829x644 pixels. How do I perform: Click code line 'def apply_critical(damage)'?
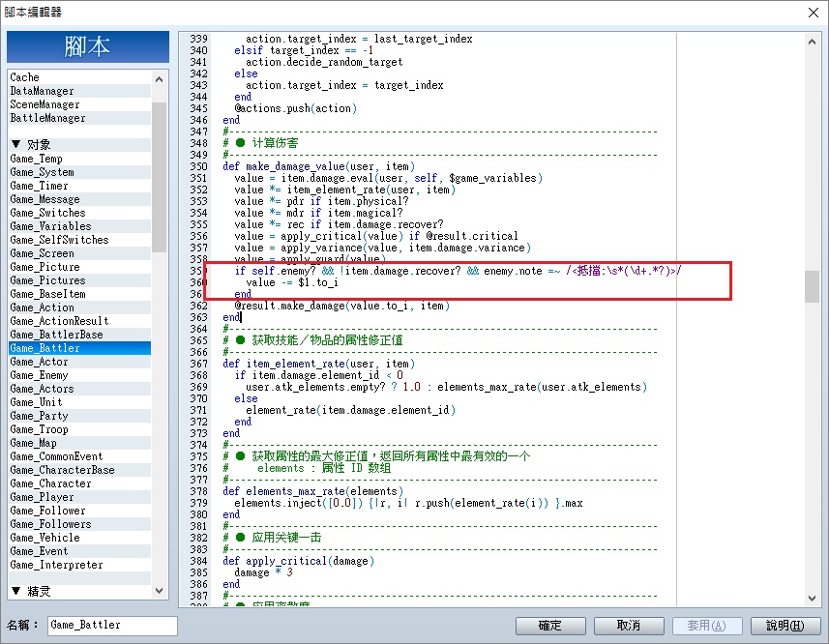(x=298, y=561)
